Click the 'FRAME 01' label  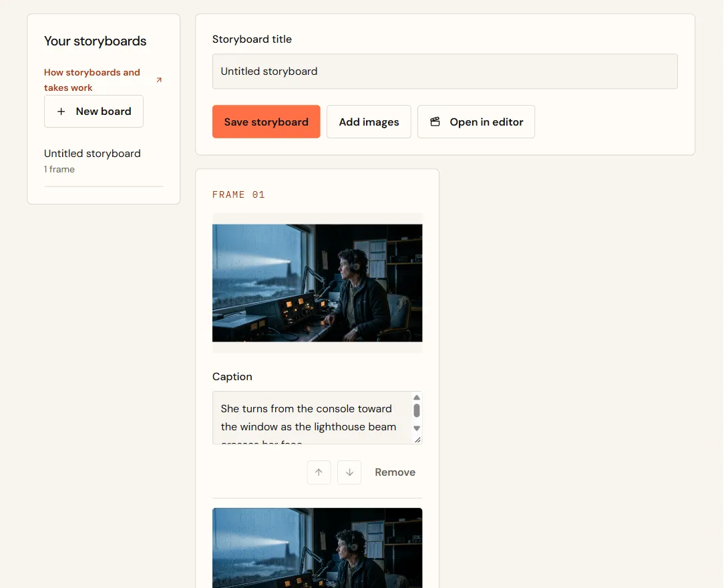tap(238, 194)
